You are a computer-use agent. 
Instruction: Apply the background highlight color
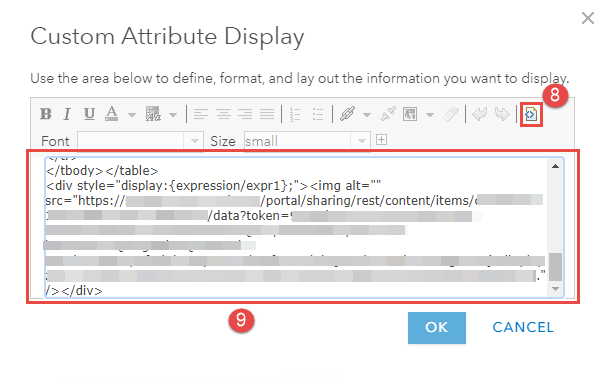153,114
